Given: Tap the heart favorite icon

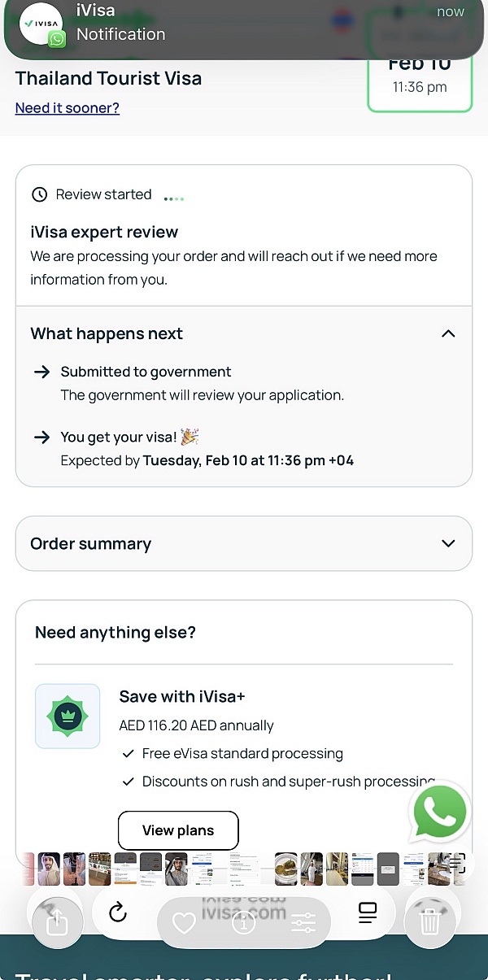Looking at the screenshot, I should 185,922.
